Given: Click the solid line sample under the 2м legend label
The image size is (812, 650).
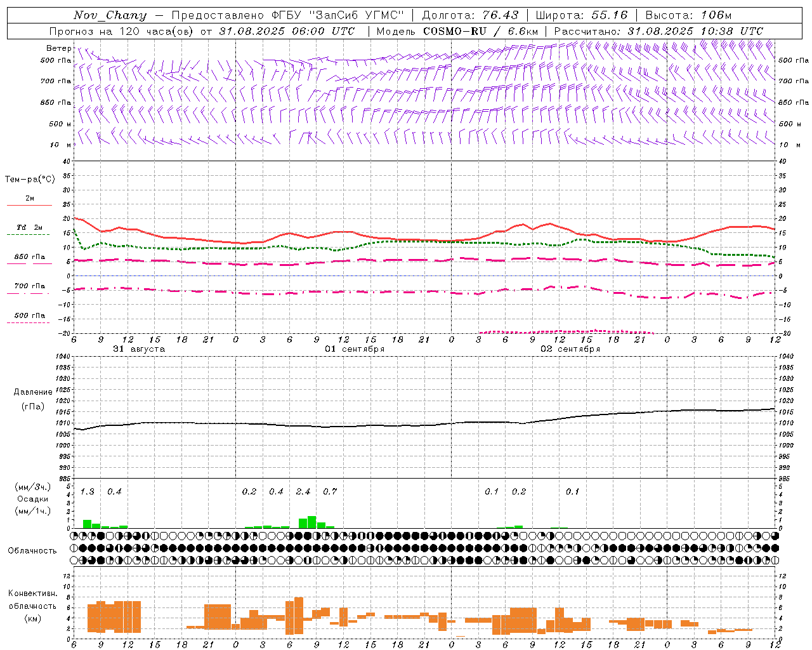Looking at the screenshot, I should point(29,205).
